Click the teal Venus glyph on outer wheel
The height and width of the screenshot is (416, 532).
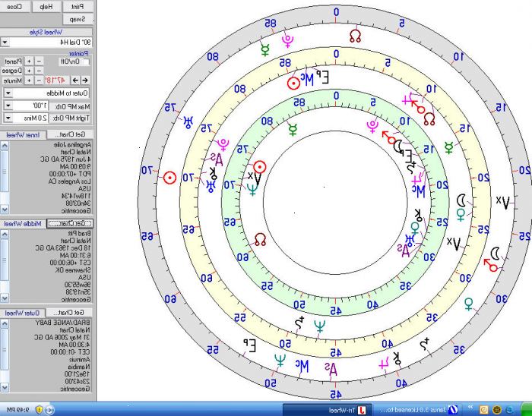pos(469,304)
